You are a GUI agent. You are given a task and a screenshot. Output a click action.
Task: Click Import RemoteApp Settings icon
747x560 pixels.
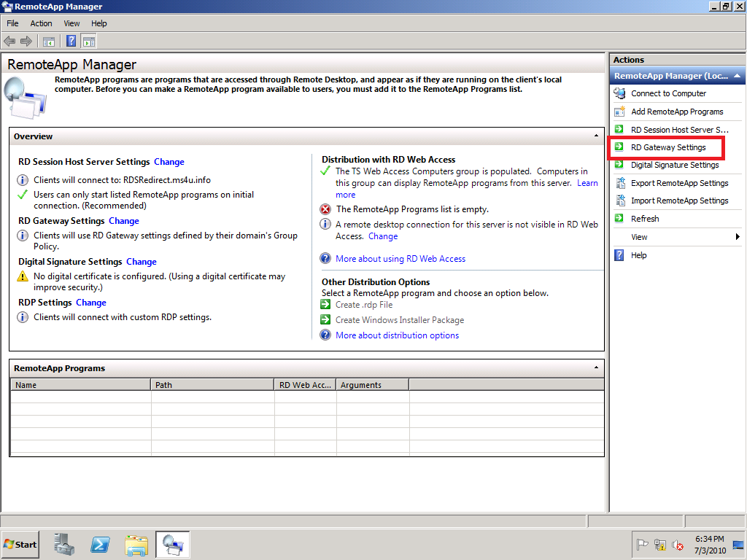click(x=620, y=201)
